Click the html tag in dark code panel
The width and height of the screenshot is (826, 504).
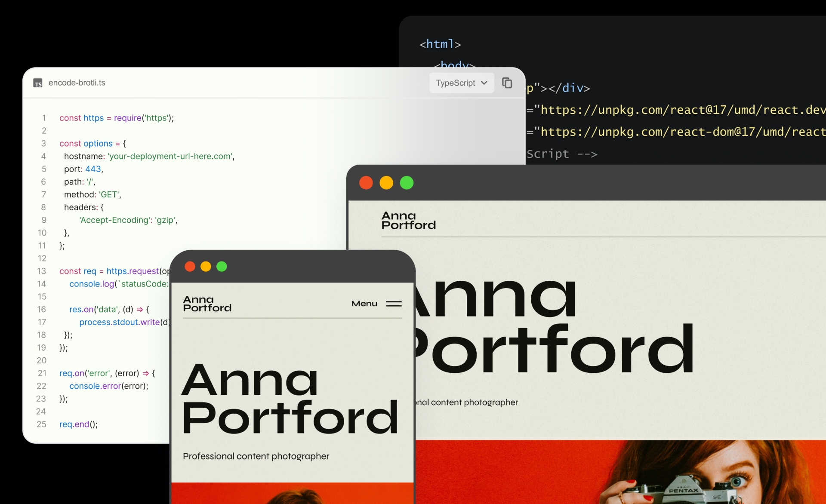pos(440,44)
